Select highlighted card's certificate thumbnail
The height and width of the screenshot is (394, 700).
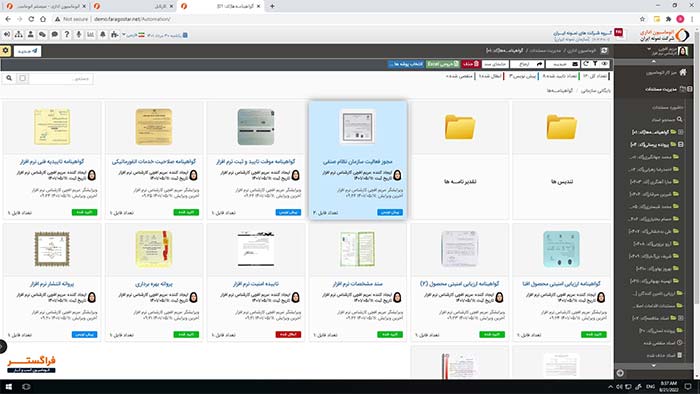tap(357, 127)
